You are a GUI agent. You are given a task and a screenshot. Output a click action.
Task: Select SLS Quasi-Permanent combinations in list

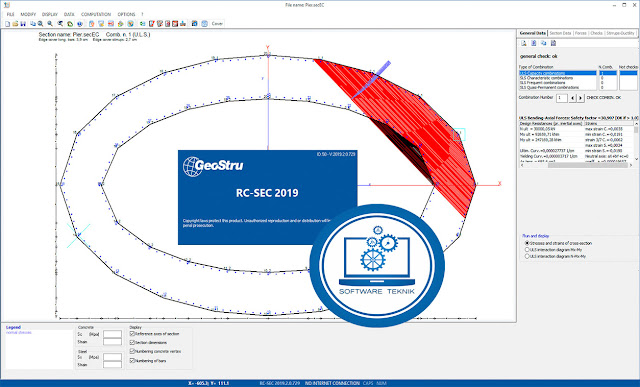click(x=558, y=87)
